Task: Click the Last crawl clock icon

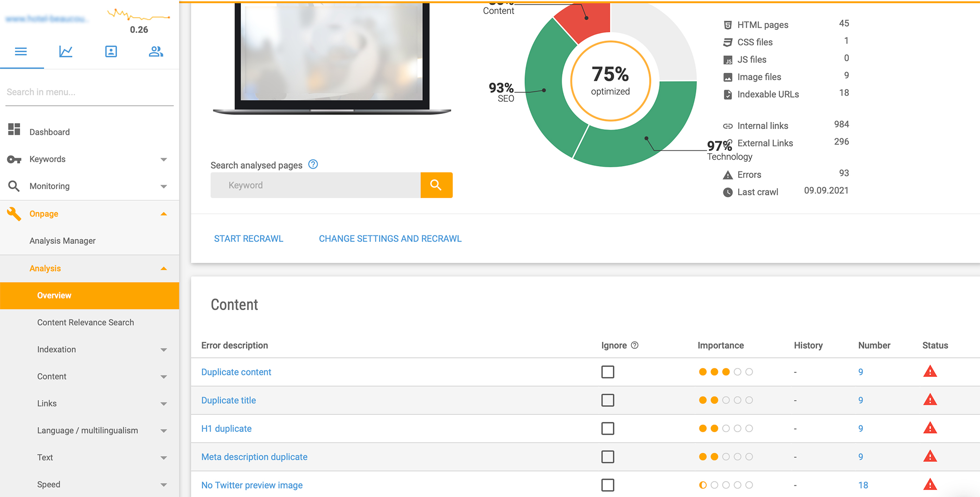Action: (728, 192)
